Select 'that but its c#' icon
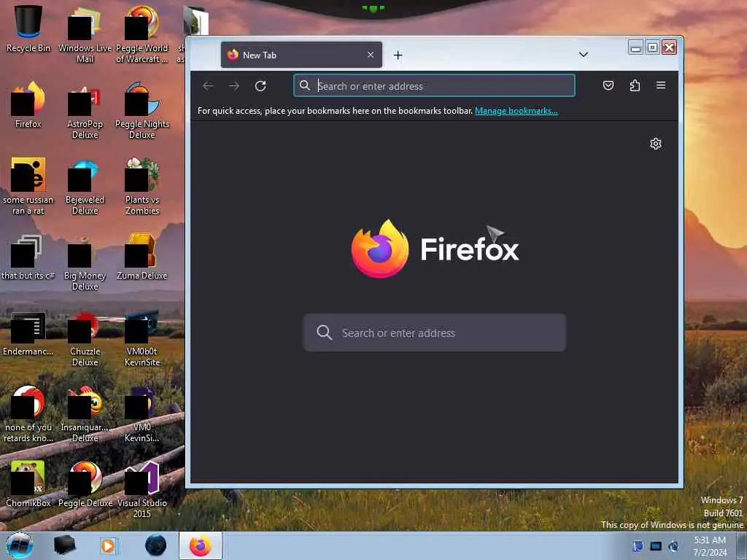This screenshot has height=560, width=747. point(28,257)
